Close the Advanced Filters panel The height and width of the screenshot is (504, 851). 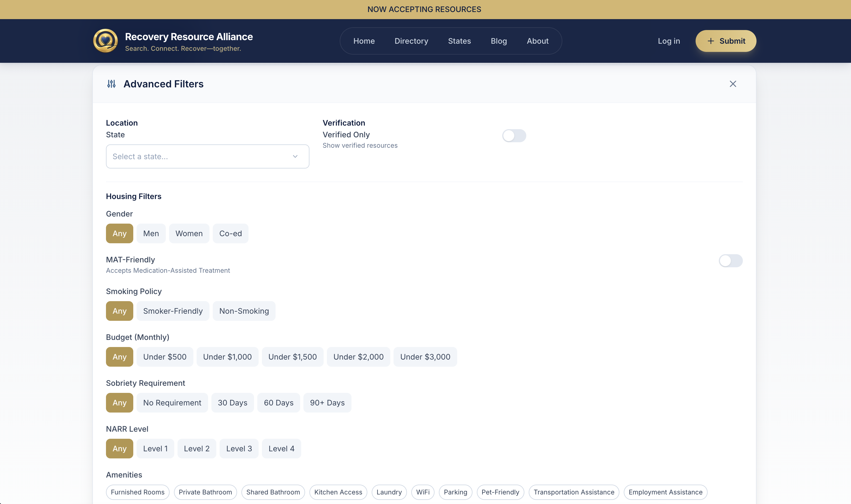pos(733,84)
